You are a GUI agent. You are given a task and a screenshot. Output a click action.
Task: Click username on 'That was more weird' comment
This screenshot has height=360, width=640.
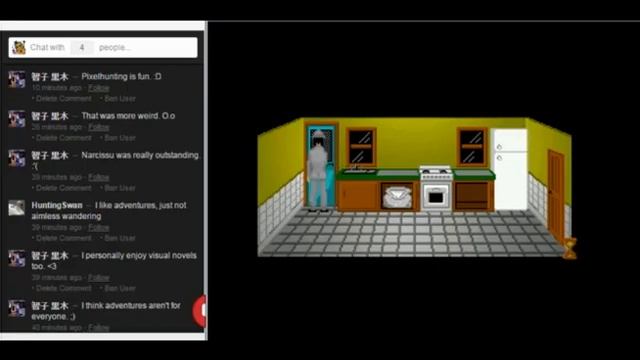click(50, 116)
